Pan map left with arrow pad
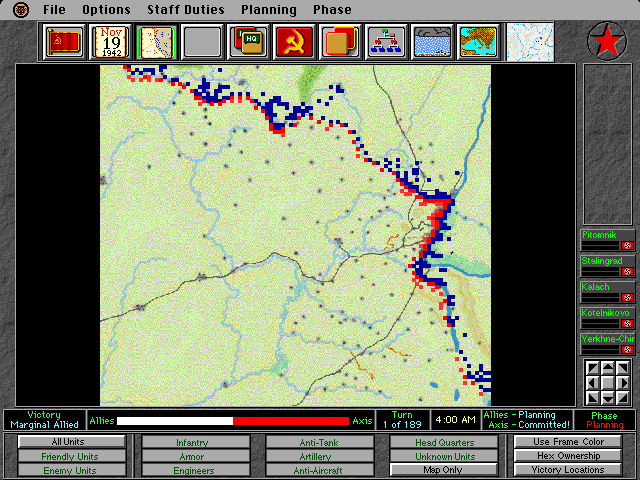The height and width of the screenshot is (480, 640). pos(593,383)
